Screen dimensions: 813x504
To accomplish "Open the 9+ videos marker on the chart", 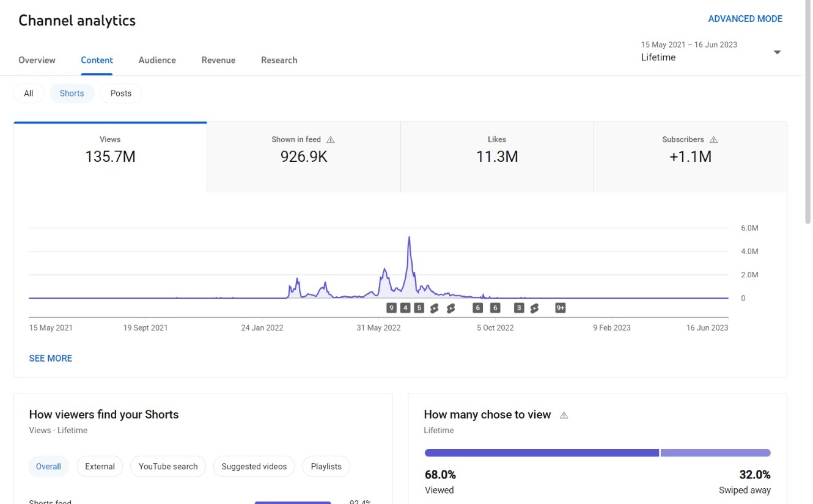I will click(x=560, y=308).
